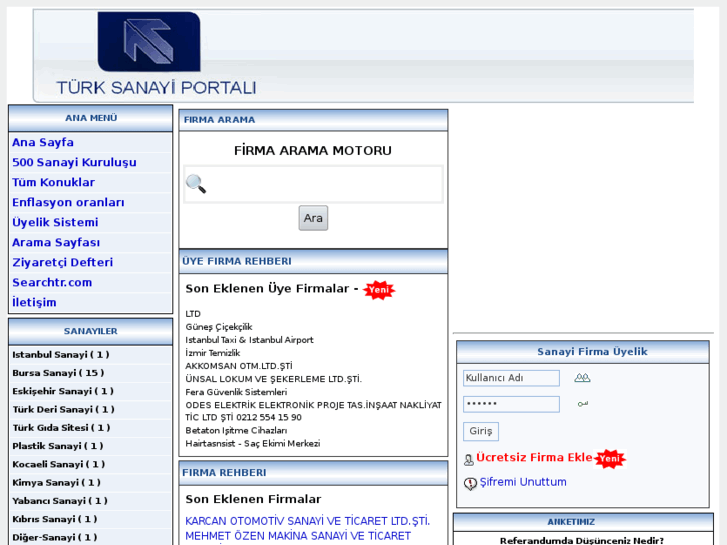Open Türk Deri Sanayi ( 1 )
This screenshot has height=545, width=727.
63,409
